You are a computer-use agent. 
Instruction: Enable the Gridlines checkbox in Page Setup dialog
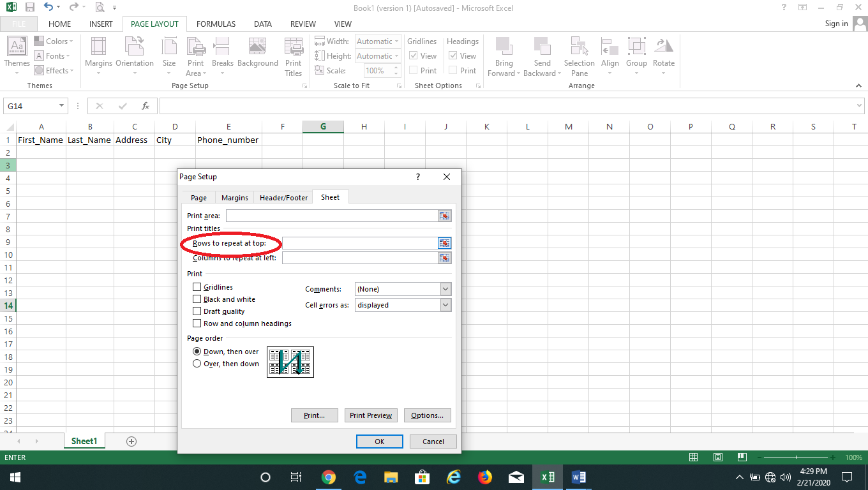click(197, 286)
